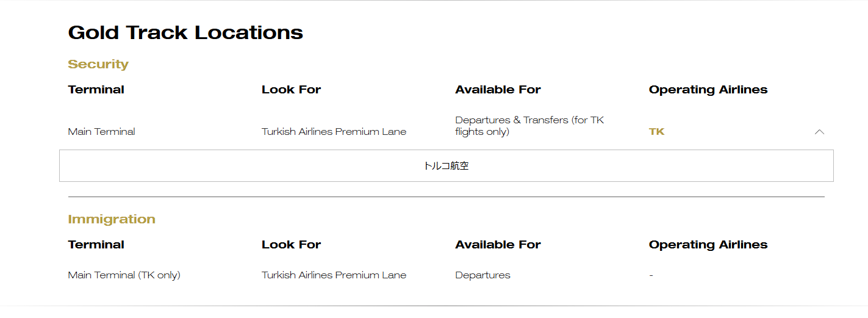This screenshot has height=318, width=868.
Task: Select the Security section heading
Action: point(98,64)
